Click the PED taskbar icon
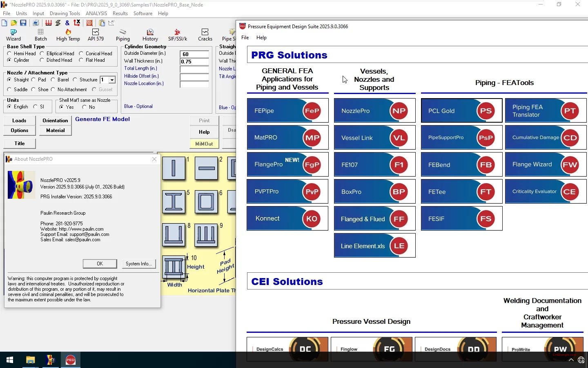The height and width of the screenshot is (368, 588). click(71, 360)
